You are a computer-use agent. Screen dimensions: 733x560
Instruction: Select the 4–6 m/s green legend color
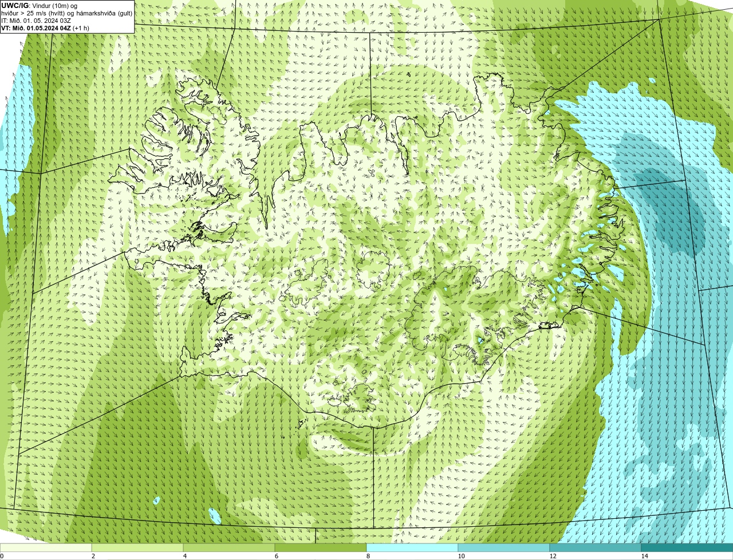pos(229,547)
